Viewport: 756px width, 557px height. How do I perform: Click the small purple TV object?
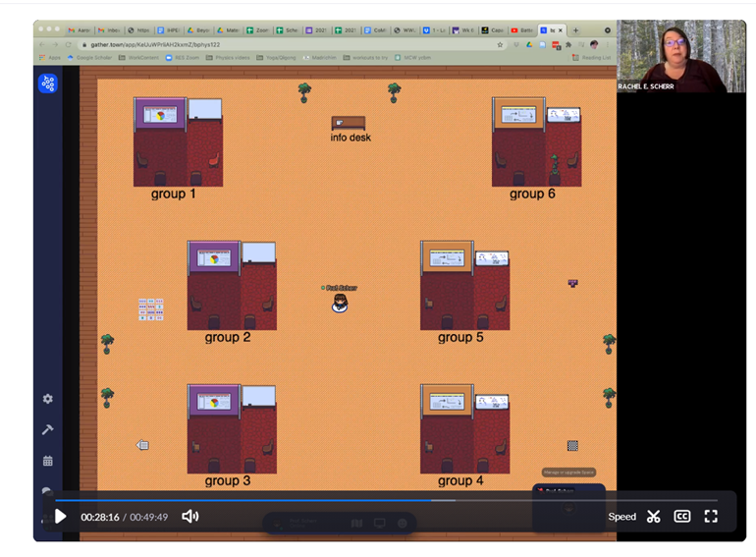(572, 283)
